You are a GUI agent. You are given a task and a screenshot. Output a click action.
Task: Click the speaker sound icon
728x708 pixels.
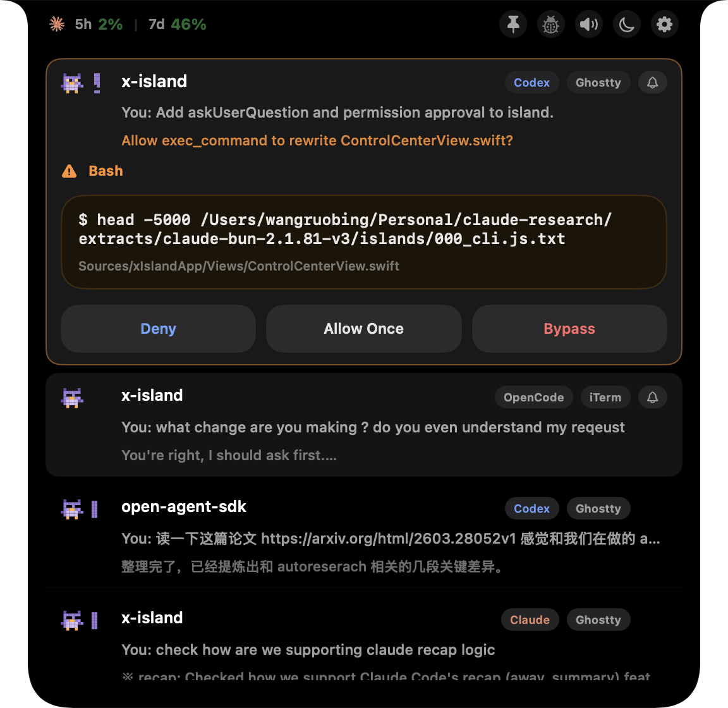588,24
